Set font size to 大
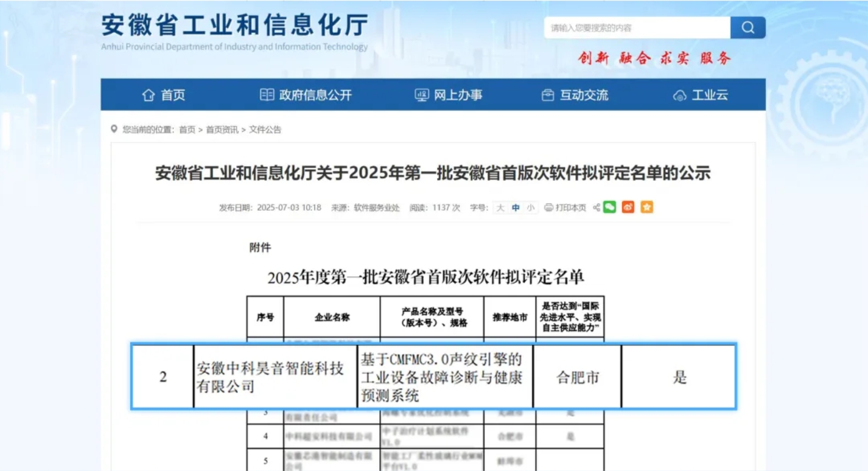Screen dimensions: 868x471 point(500,208)
